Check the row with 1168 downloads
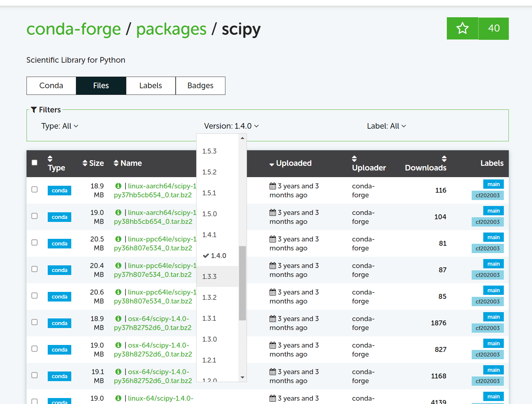 click(x=34, y=375)
